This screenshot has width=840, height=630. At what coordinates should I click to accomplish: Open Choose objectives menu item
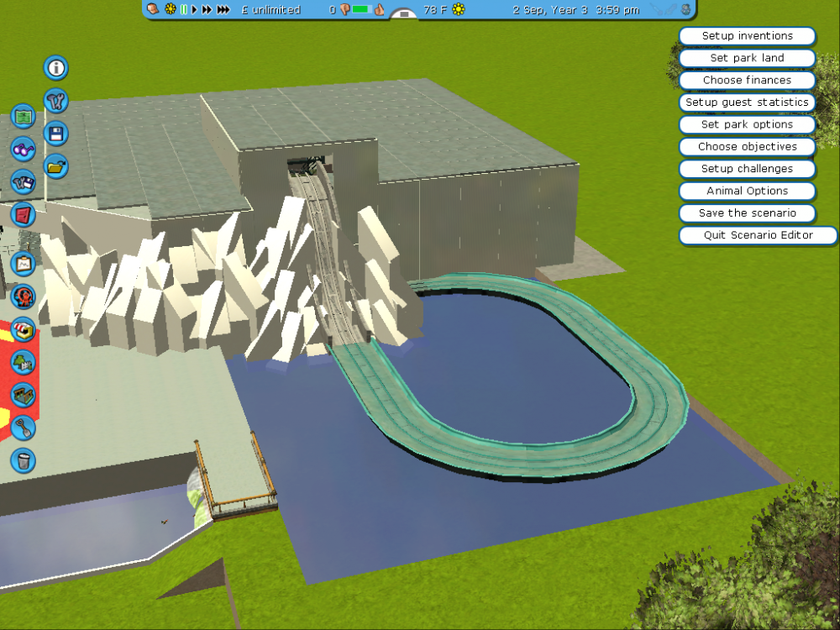(x=747, y=146)
